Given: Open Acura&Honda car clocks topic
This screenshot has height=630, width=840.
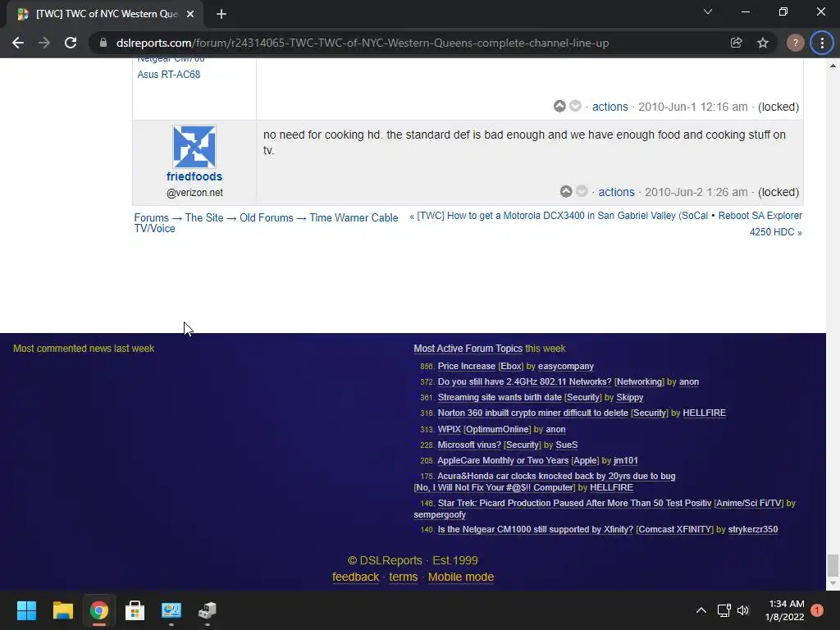Looking at the screenshot, I should [x=556, y=476].
